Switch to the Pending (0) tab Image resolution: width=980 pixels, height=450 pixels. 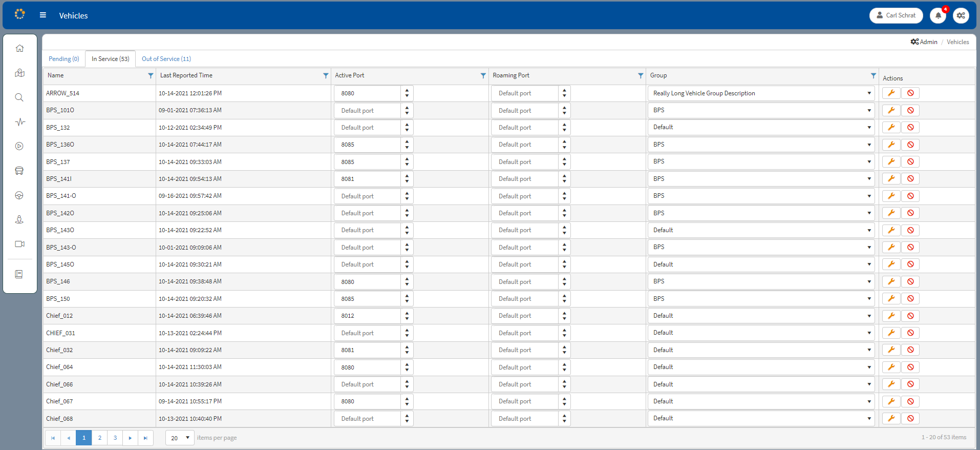(x=64, y=59)
